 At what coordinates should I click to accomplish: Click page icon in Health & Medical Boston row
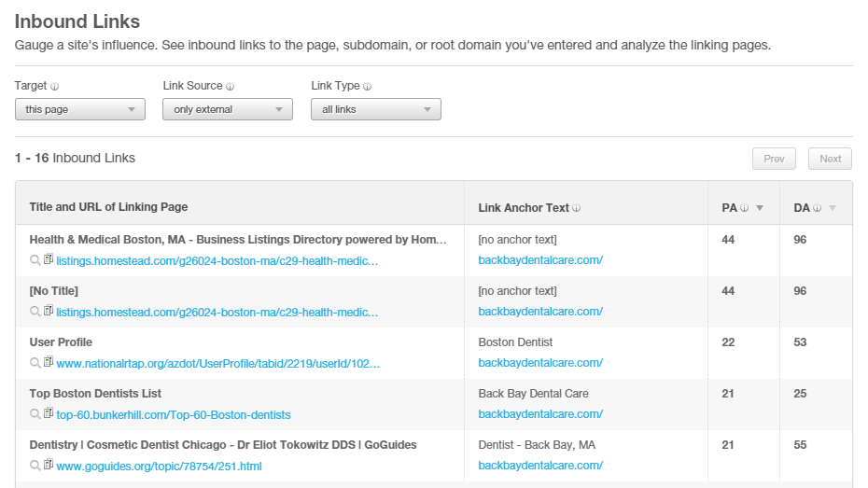[x=49, y=259]
